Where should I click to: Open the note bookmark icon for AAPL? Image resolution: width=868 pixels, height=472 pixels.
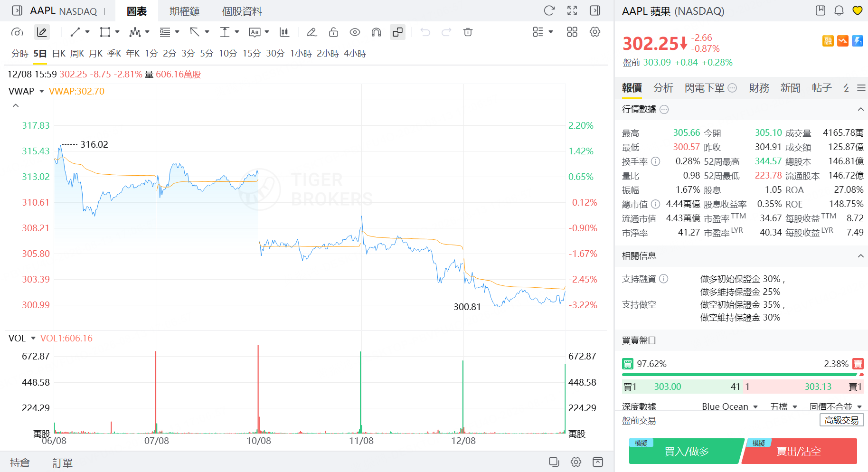[x=821, y=10]
